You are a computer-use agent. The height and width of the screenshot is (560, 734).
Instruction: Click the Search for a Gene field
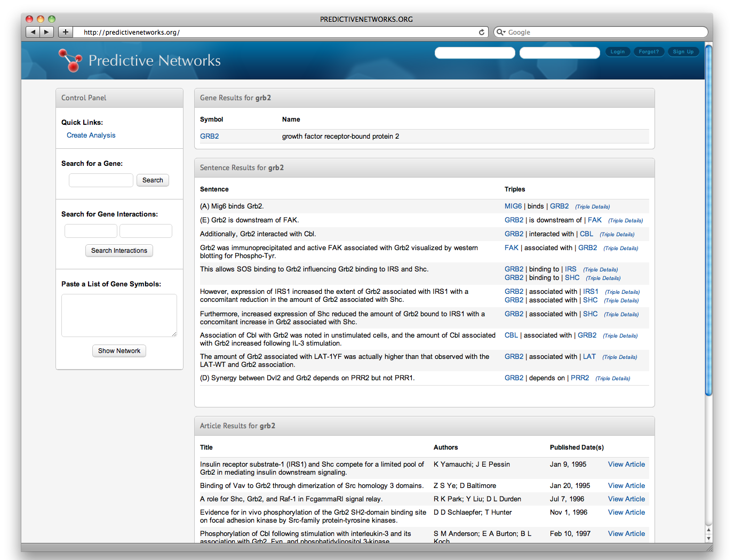click(101, 180)
